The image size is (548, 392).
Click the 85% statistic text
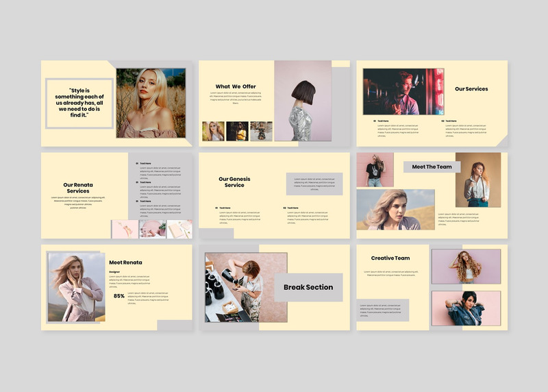[x=119, y=296]
